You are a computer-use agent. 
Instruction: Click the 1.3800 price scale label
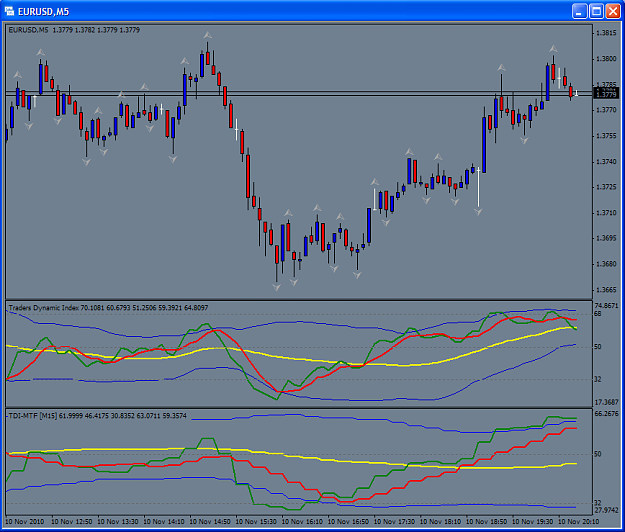[606, 59]
